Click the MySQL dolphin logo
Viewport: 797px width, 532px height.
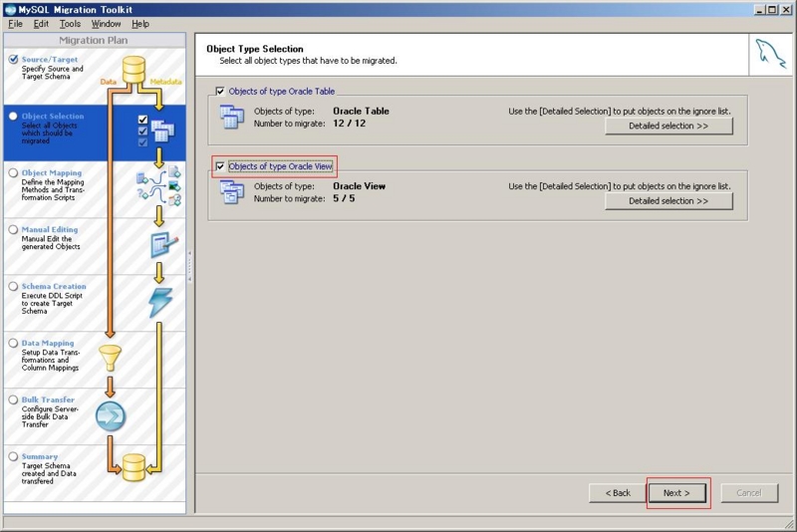coord(770,54)
